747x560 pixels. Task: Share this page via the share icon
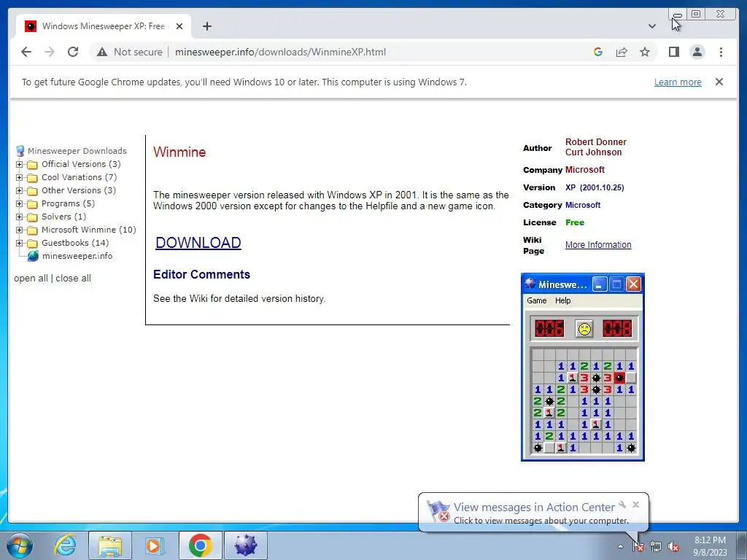[x=622, y=52]
